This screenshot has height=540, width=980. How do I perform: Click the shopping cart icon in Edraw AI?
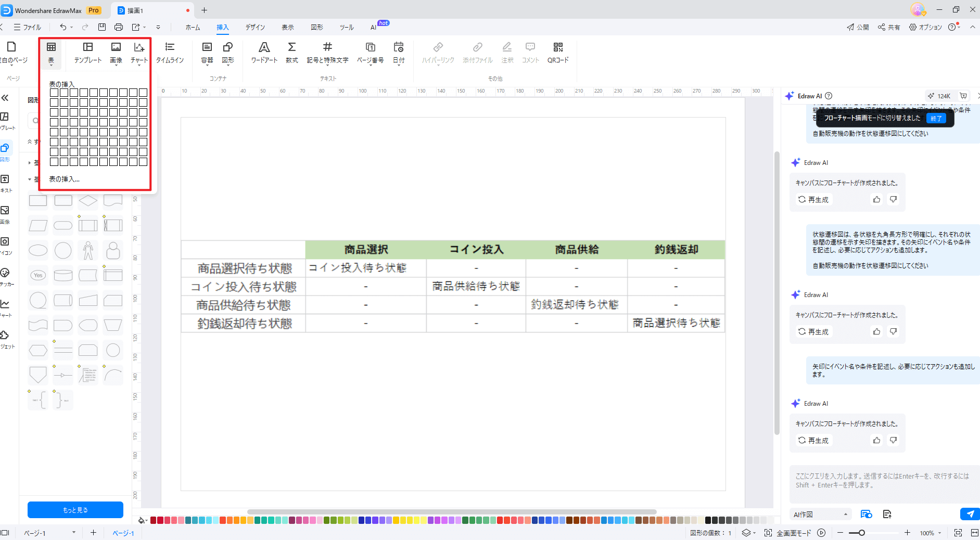[963, 96]
